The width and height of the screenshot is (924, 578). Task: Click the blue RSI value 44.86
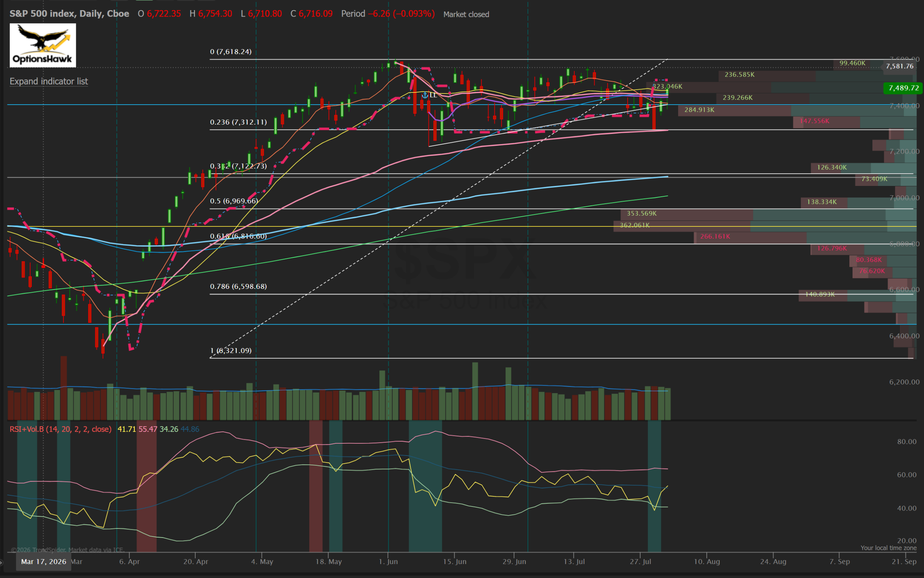click(x=190, y=429)
